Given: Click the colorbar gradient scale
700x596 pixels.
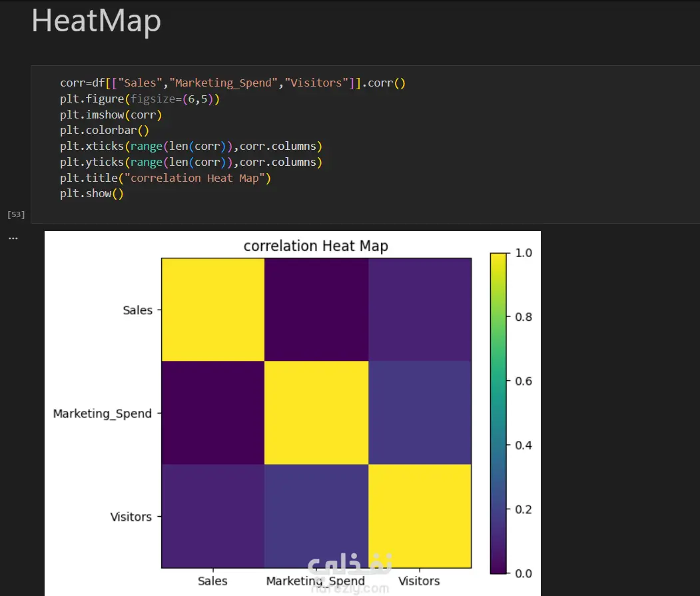Looking at the screenshot, I should tap(498, 413).
